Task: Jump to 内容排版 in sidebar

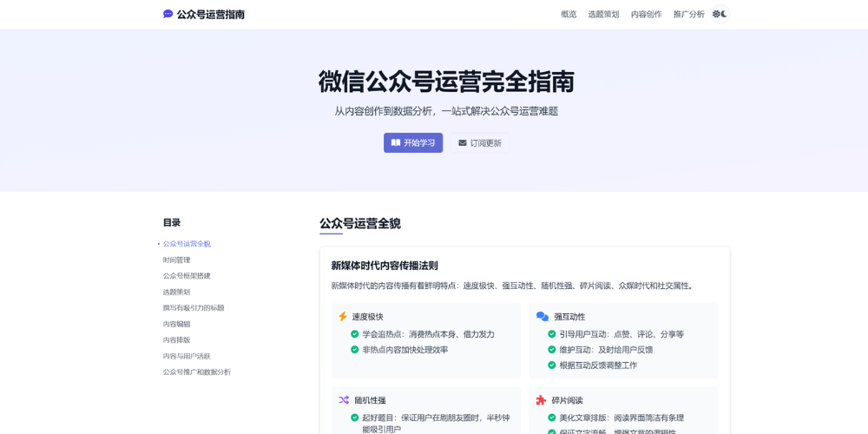Action: pyautogui.click(x=176, y=340)
